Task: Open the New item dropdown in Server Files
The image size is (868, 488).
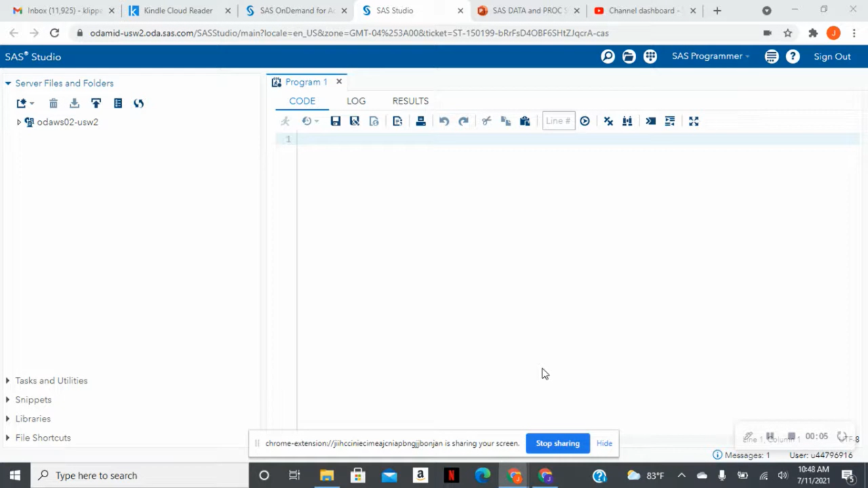Action: [x=25, y=103]
